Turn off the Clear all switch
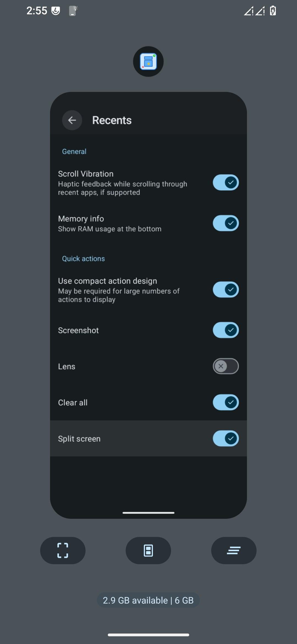Screen dimensions: 297x644 click(x=226, y=402)
